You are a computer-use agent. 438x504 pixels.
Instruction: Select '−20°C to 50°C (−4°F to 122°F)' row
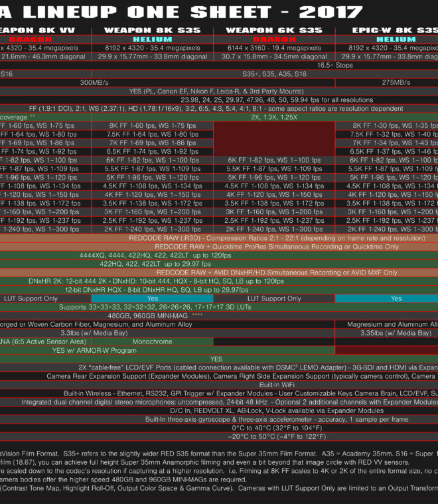(219, 437)
